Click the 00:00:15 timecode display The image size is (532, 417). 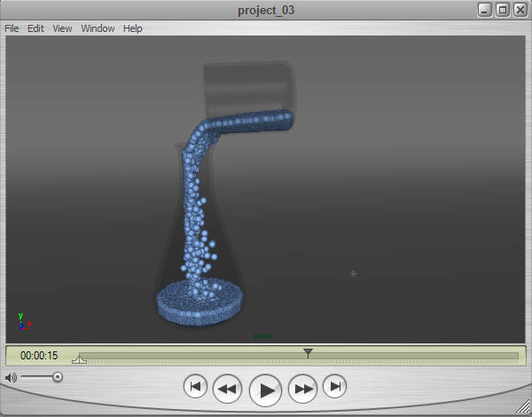39,356
